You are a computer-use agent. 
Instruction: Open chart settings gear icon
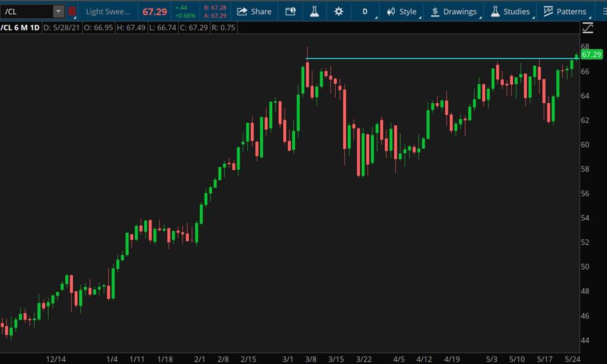(338, 11)
